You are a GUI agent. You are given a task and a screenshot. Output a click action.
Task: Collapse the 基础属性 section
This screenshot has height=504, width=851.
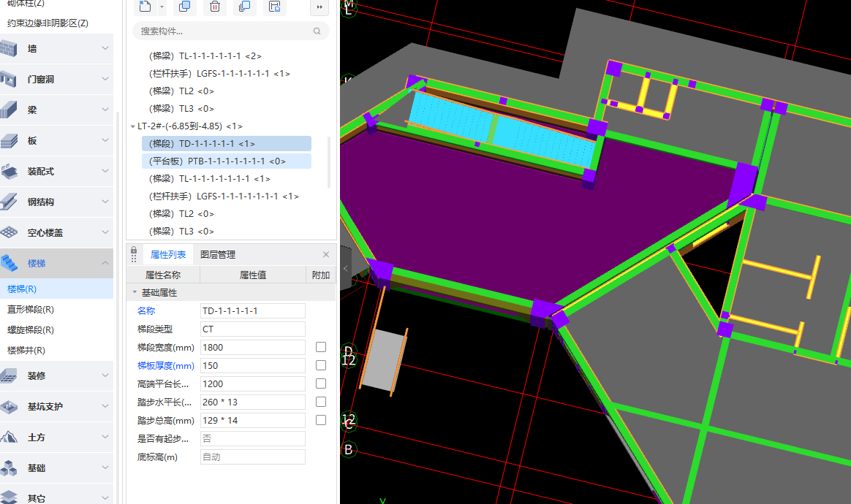click(134, 292)
